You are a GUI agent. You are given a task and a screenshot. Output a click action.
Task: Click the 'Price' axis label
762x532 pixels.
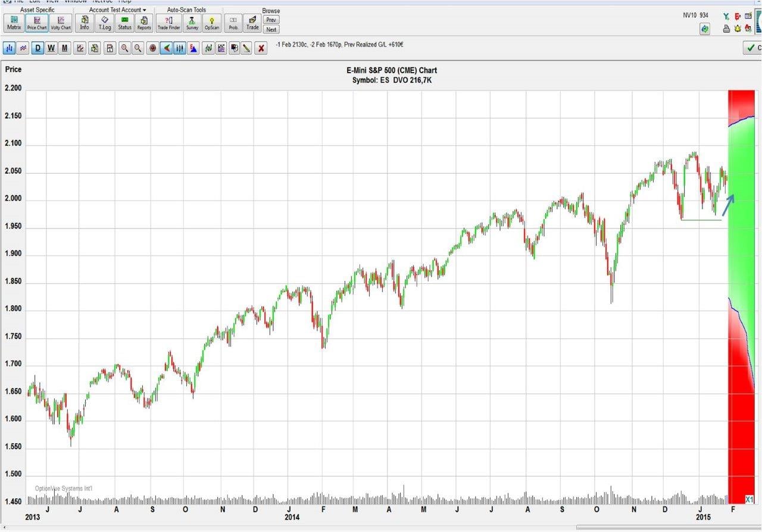pyautogui.click(x=13, y=70)
